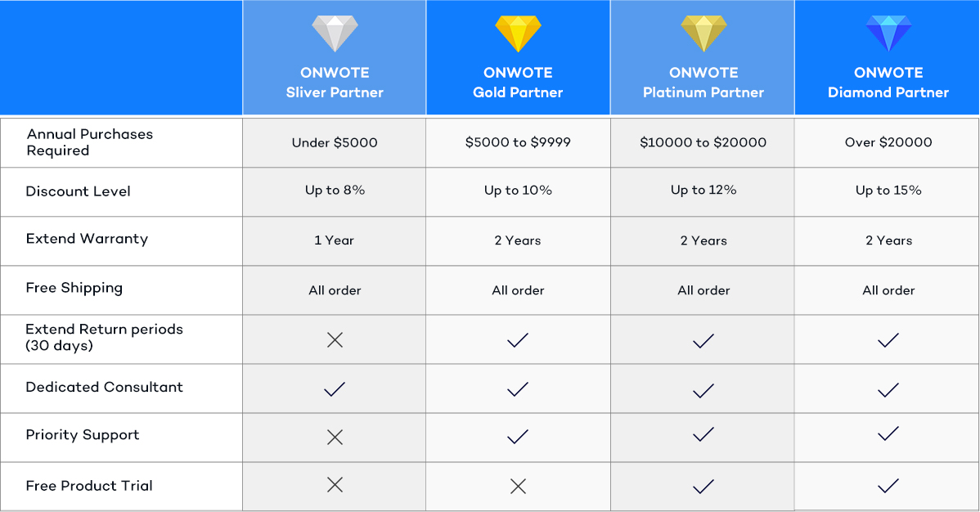980x512 pixels.
Task: Select the ONWOTE Gold Partner header
Action: (518, 83)
